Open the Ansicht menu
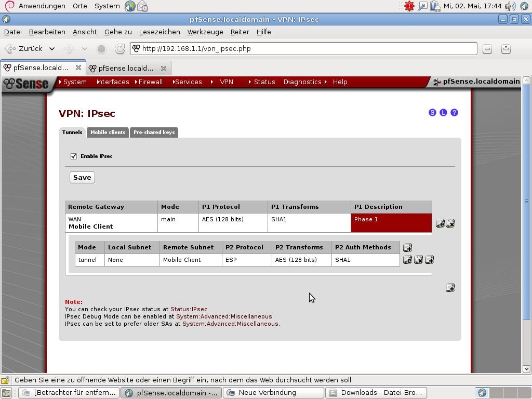532x399 pixels. (x=85, y=32)
